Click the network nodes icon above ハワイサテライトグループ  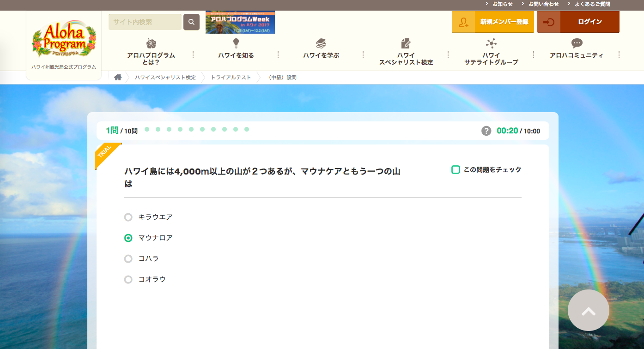click(491, 43)
